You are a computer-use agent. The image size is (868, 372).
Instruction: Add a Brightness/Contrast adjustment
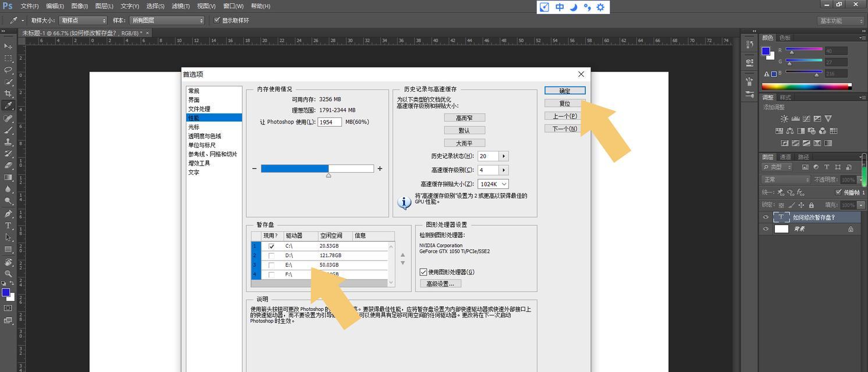[x=784, y=119]
